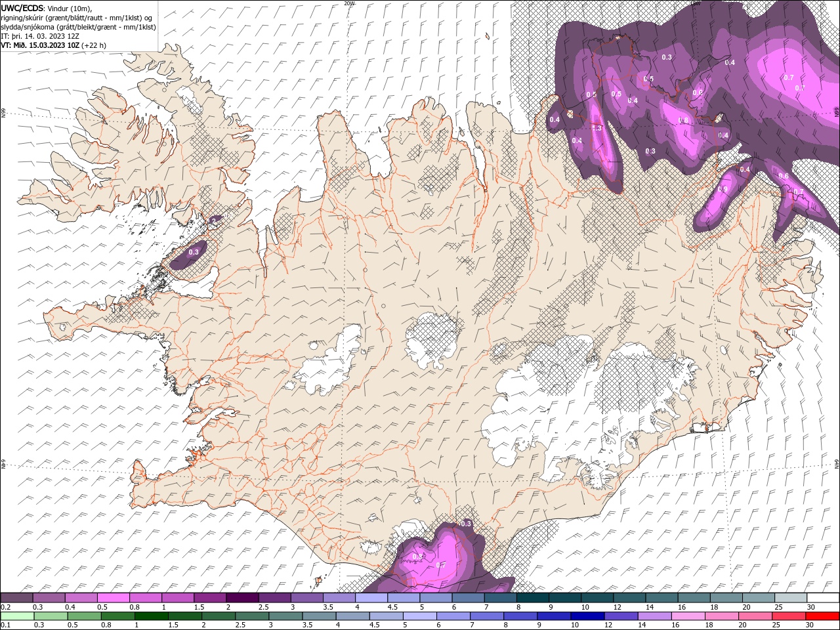
Task: Pick the bright pink swatch between 0.5 and 0.8 in the upper legend
Action: [x=114, y=598]
